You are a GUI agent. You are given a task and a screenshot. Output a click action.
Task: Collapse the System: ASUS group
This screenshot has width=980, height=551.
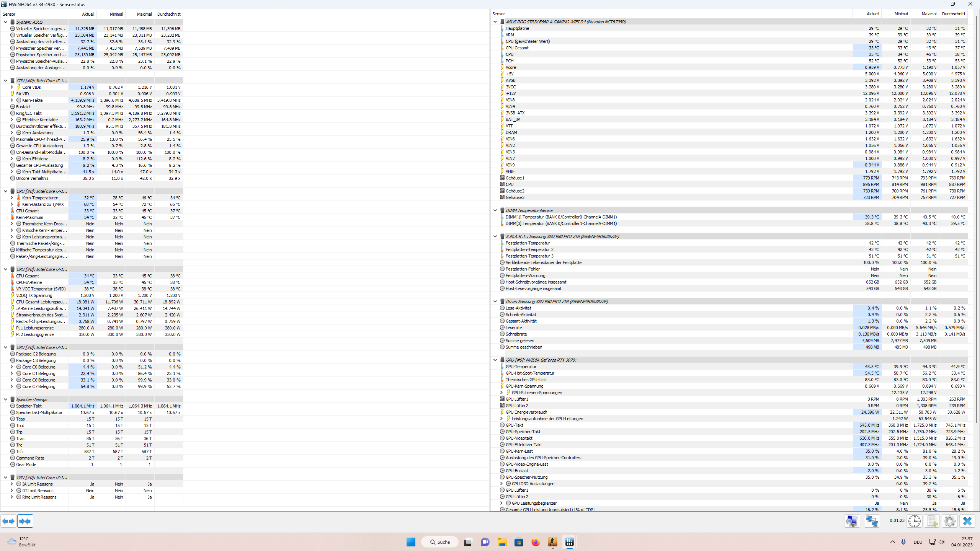pos(5,22)
